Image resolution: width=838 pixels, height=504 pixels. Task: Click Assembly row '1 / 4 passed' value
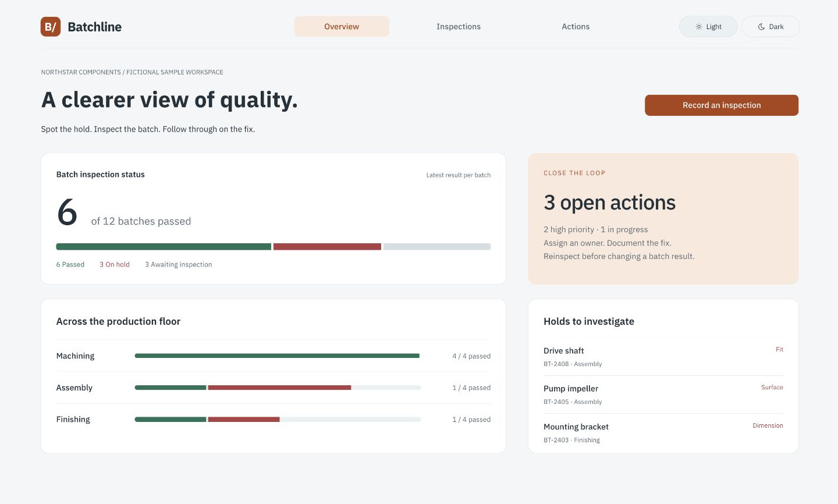coord(471,388)
